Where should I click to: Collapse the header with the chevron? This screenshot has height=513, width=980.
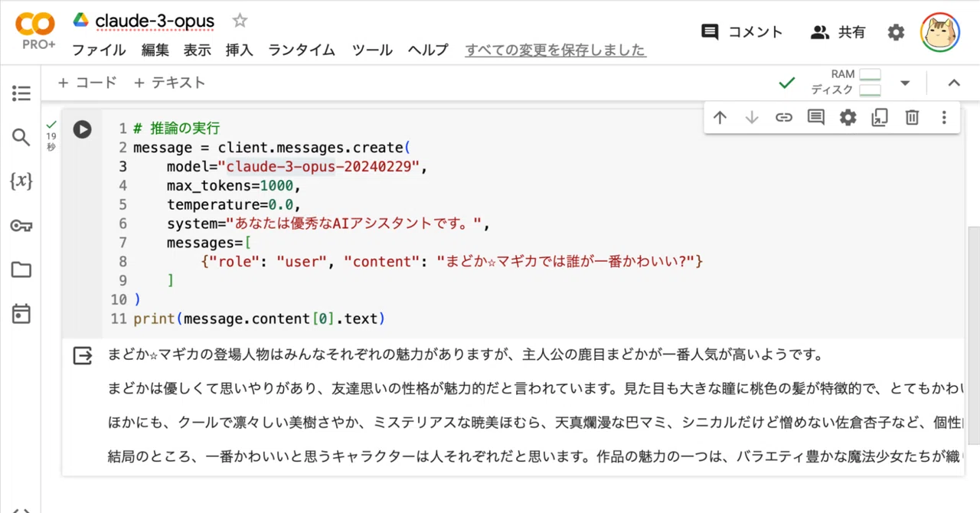(954, 83)
